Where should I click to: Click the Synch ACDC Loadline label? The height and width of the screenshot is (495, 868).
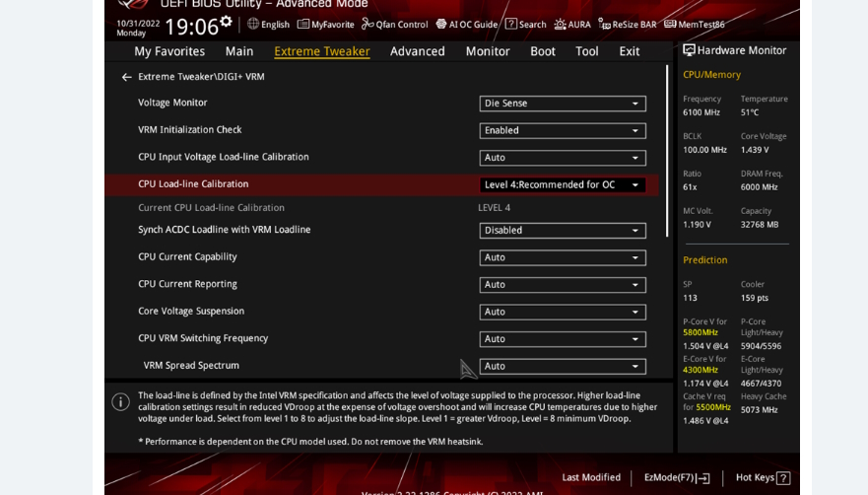[225, 230]
